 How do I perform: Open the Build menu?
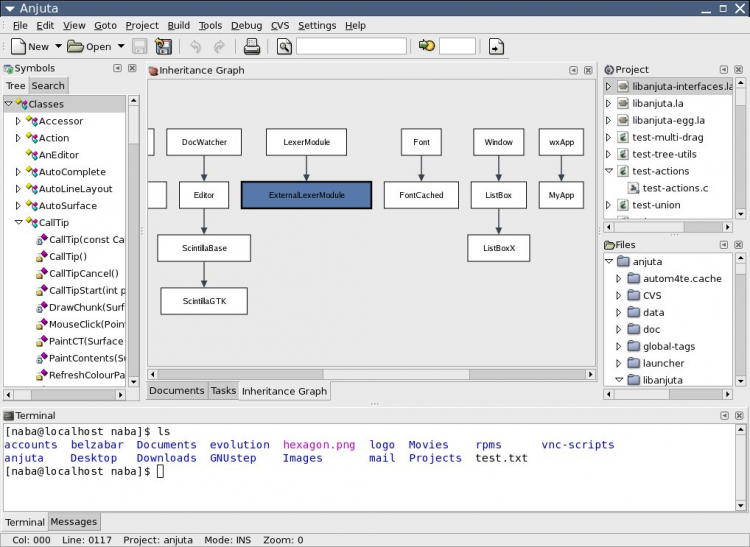(178, 25)
